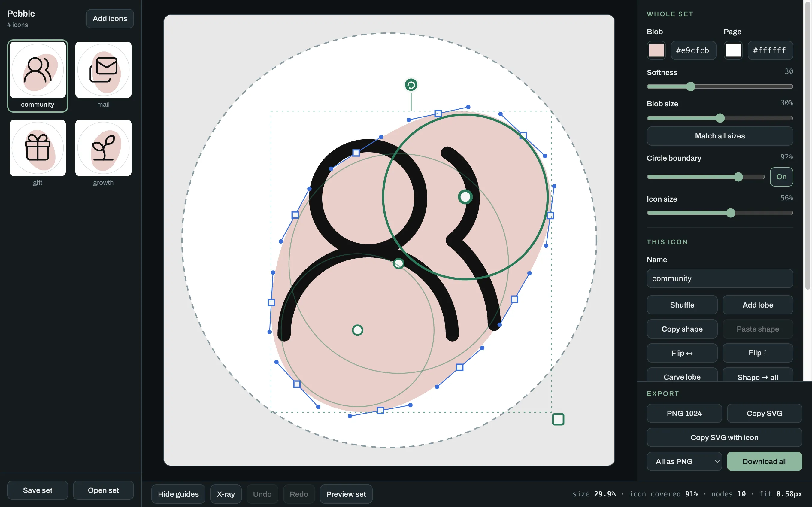Click the Blob size slider handle
812x507 pixels.
coord(720,118)
